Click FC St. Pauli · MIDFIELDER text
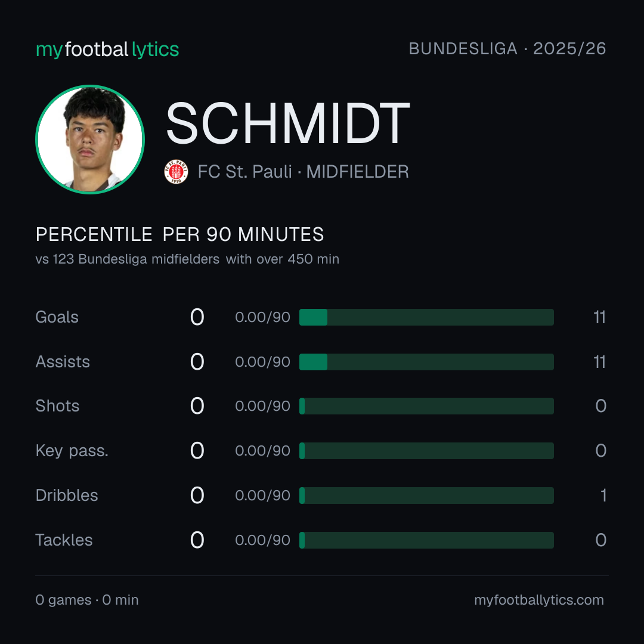Screen dimensions: 644x644 pyautogui.click(x=303, y=172)
